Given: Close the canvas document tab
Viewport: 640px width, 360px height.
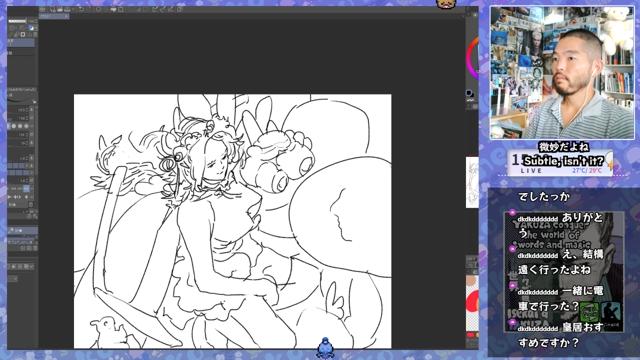Looking at the screenshot, I should tap(66, 16).
